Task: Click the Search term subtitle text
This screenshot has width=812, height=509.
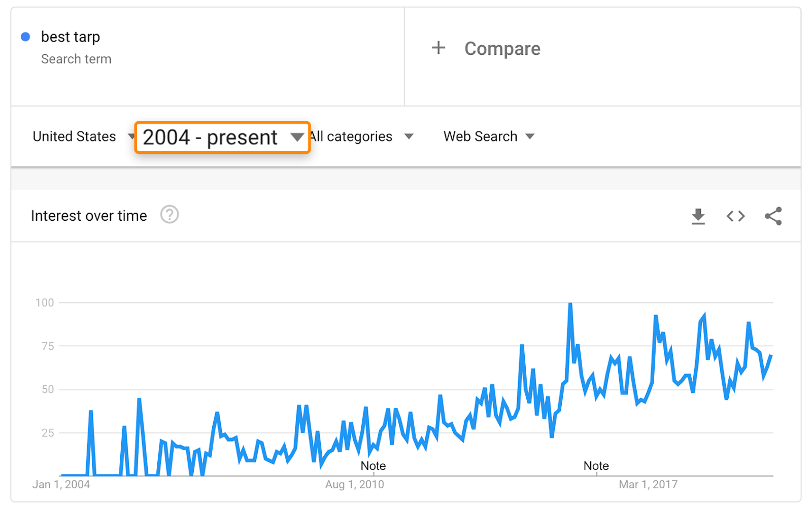Action: coord(76,59)
